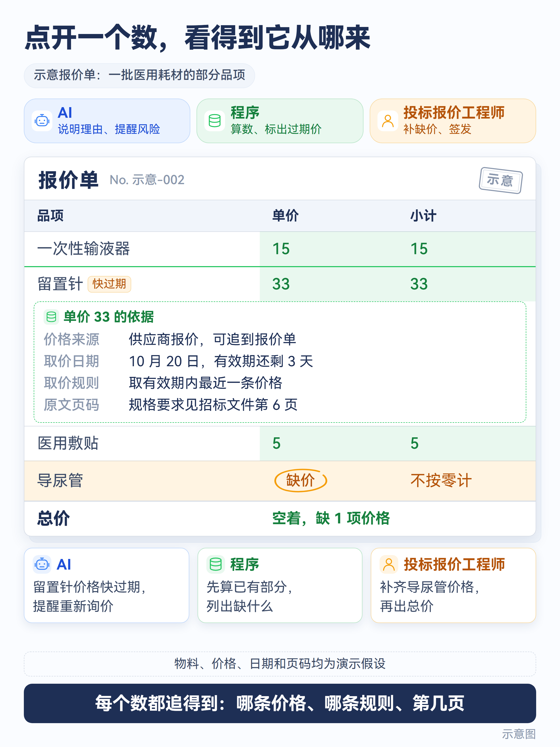Click the robot icon in bottom AI card
Image resolution: width=560 pixels, height=747 pixels.
(x=42, y=564)
